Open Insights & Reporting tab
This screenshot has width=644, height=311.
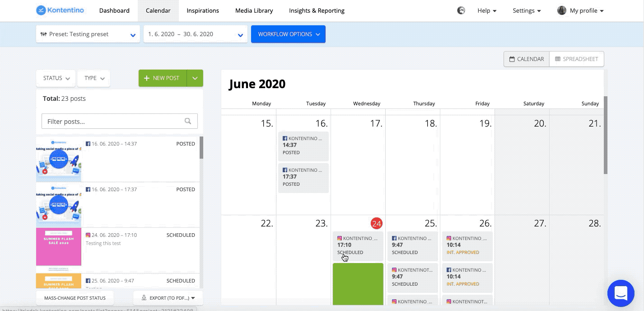(317, 10)
